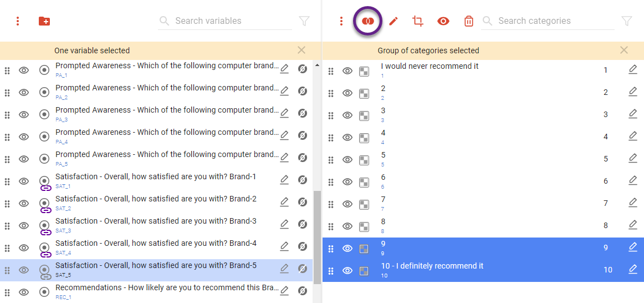This screenshot has height=303, width=644.
Task: Delete selected categories with trash icon
Action: pos(469,21)
